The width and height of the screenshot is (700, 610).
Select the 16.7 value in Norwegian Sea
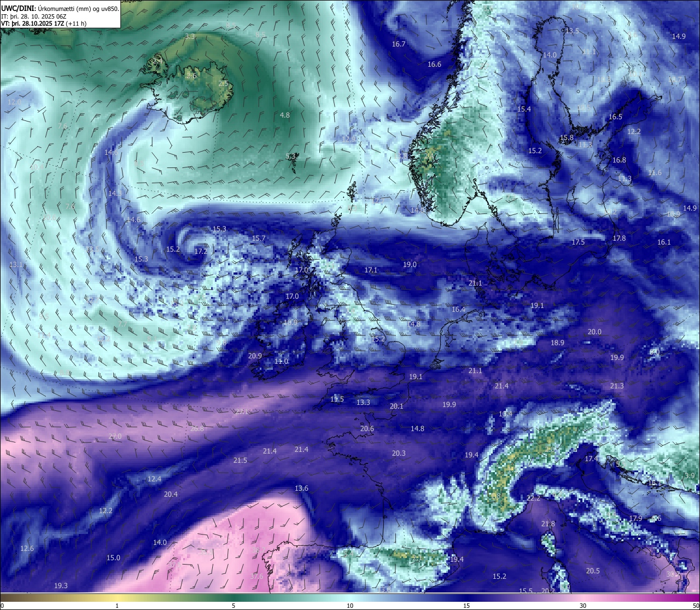click(399, 44)
